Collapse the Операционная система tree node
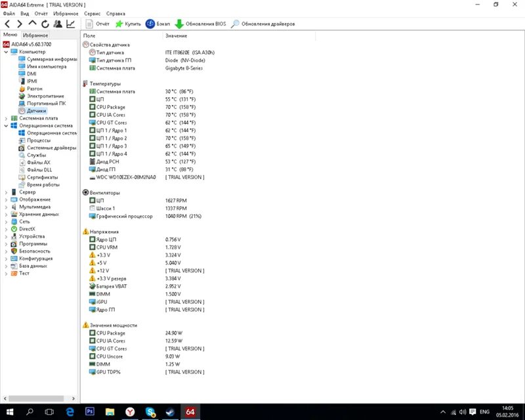 tap(6, 125)
